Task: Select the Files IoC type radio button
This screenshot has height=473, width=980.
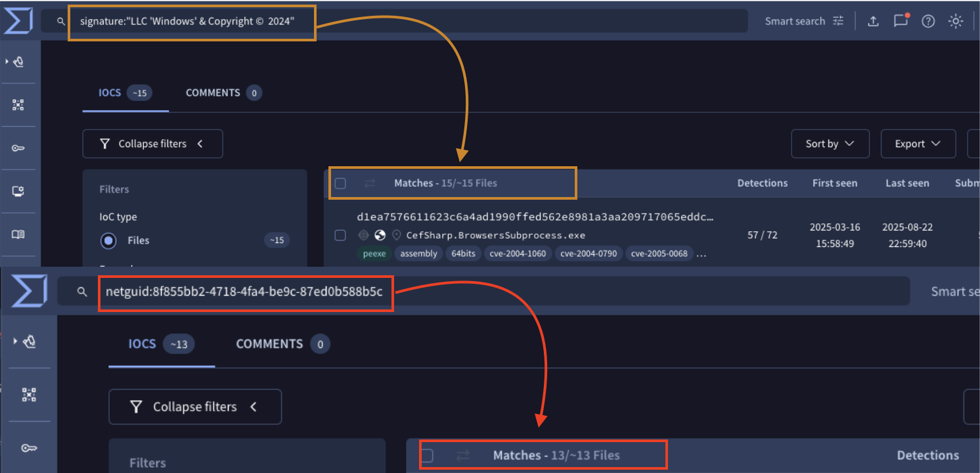Action: (x=108, y=240)
